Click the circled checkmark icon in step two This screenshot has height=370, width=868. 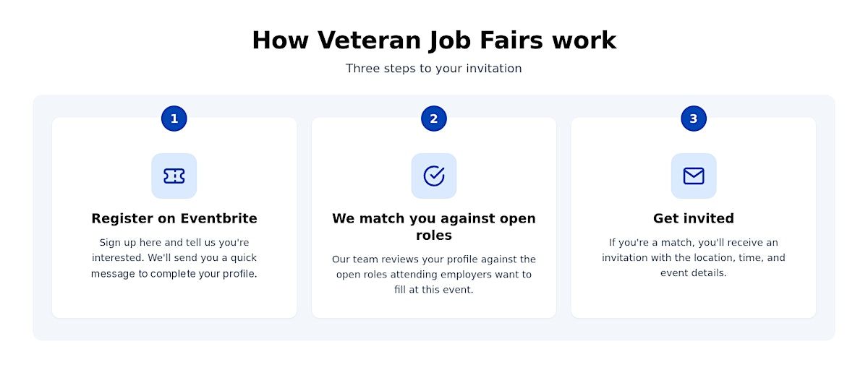(434, 176)
